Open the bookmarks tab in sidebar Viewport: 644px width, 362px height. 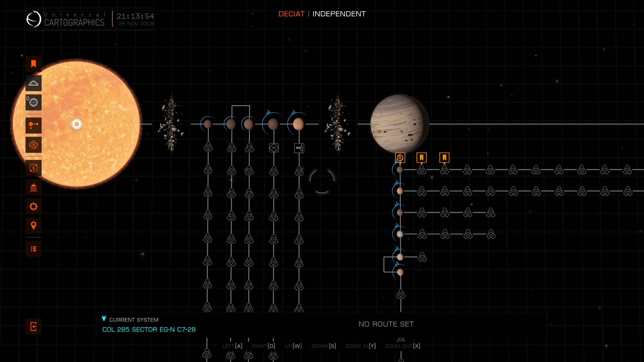coord(34,64)
